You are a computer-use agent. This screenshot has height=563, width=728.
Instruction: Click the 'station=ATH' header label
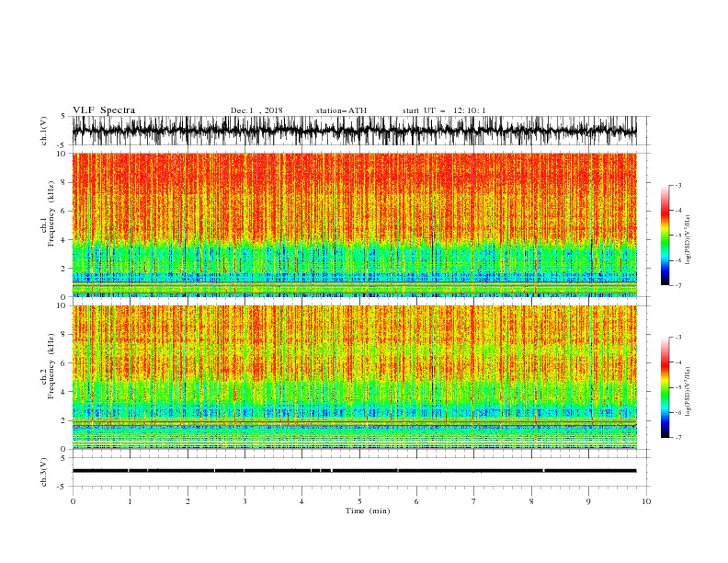(x=341, y=110)
